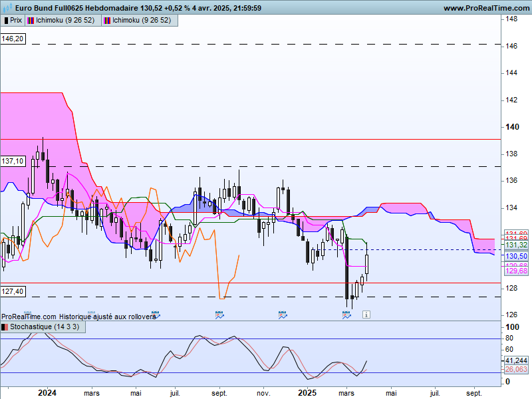The image size is (532, 399).
Task: Open the info icon near the latest candle
Action: pyautogui.click(x=366, y=315)
